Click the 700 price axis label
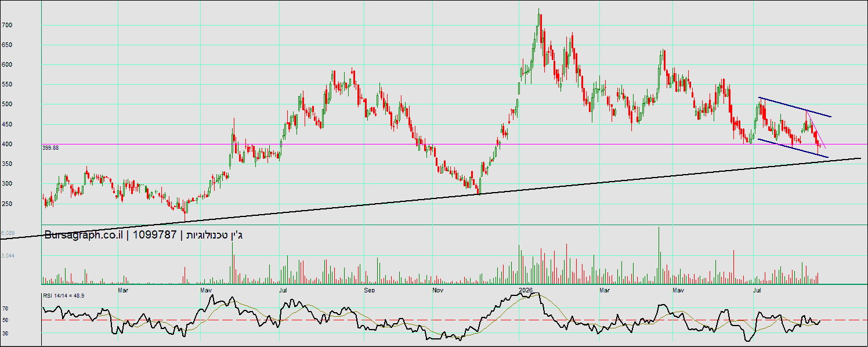 pos(7,26)
